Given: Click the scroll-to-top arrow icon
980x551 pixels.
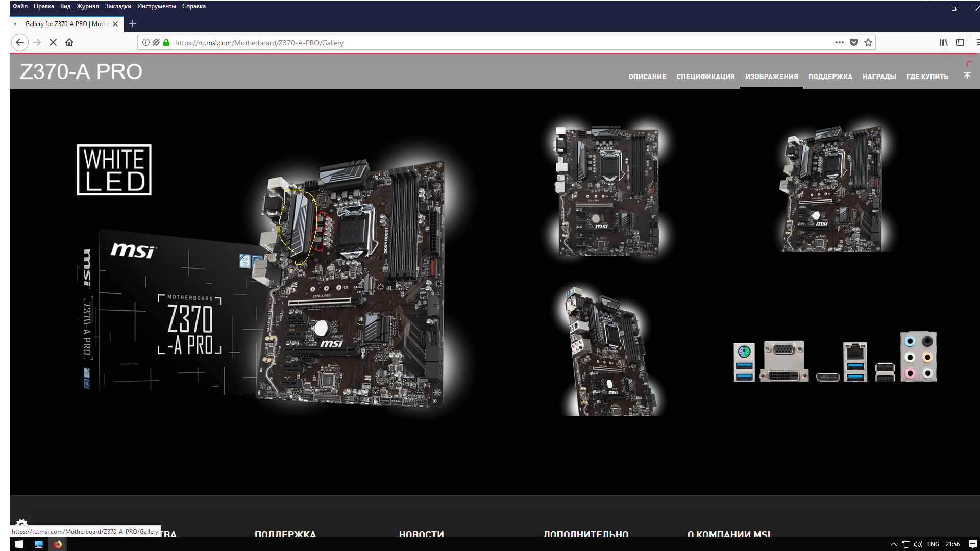Looking at the screenshot, I should click(x=967, y=76).
